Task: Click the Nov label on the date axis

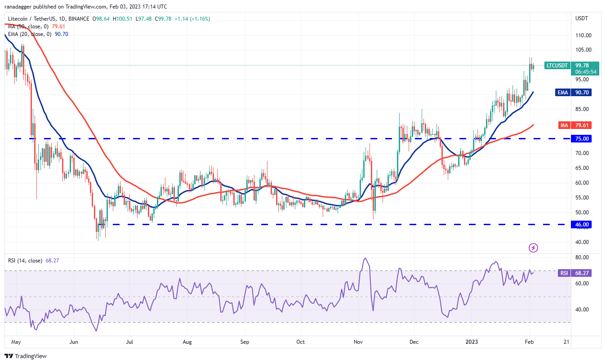Action: pyautogui.click(x=358, y=342)
